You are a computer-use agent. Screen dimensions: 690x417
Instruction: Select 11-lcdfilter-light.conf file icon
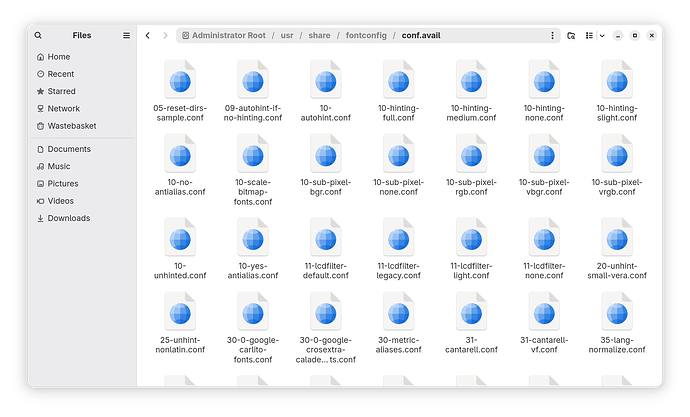click(x=471, y=238)
